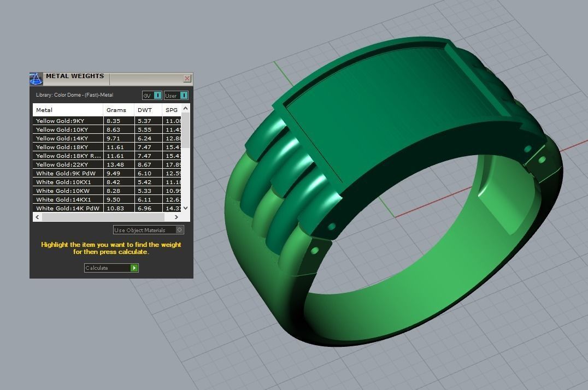Sort by the DWT column header

[148, 110]
